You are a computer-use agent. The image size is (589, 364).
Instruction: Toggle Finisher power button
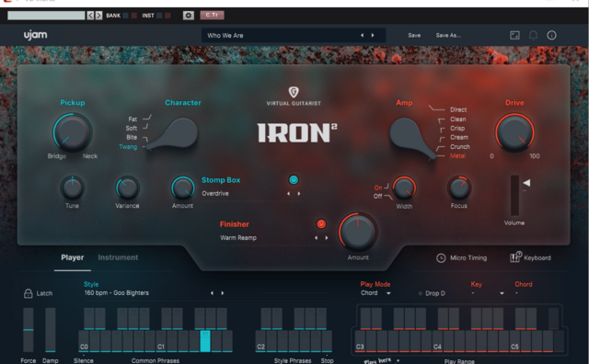321,224
